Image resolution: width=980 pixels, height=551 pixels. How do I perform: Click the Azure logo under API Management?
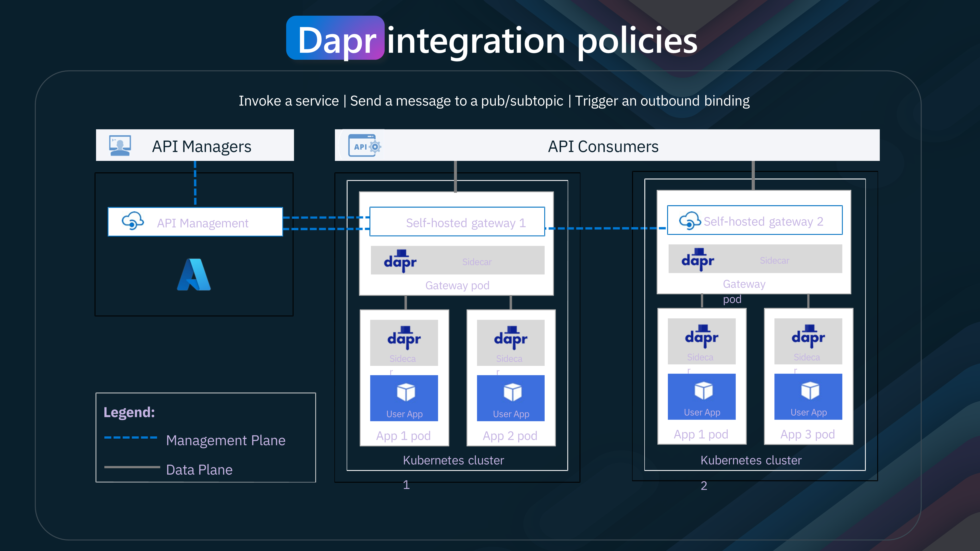tap(194, 275)
